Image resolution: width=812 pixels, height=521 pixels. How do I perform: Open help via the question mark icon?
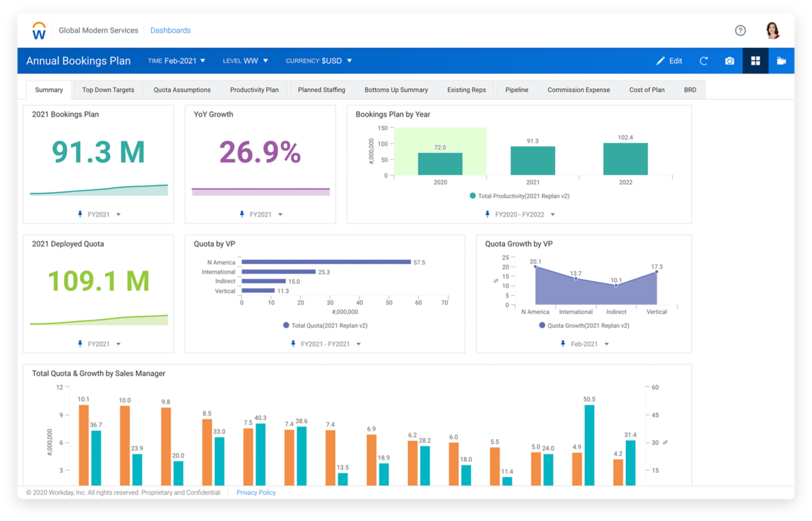(740, 30)
